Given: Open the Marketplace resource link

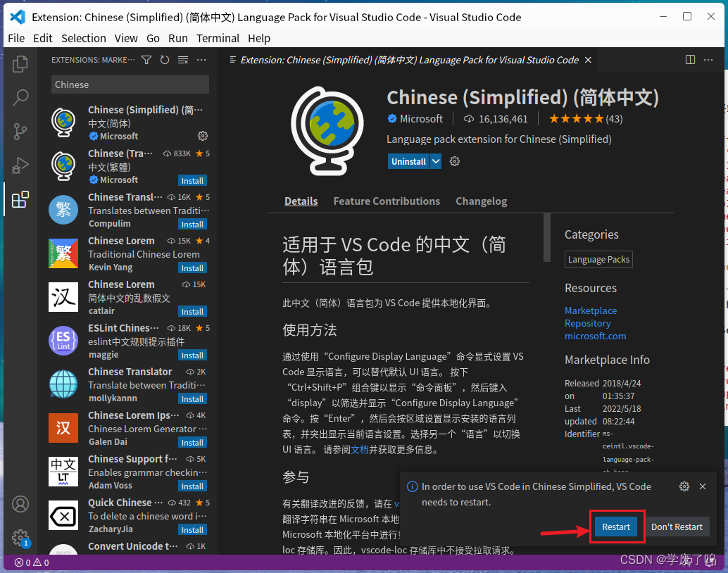Looking at the screenshot, I should click(x=591, y=310).
